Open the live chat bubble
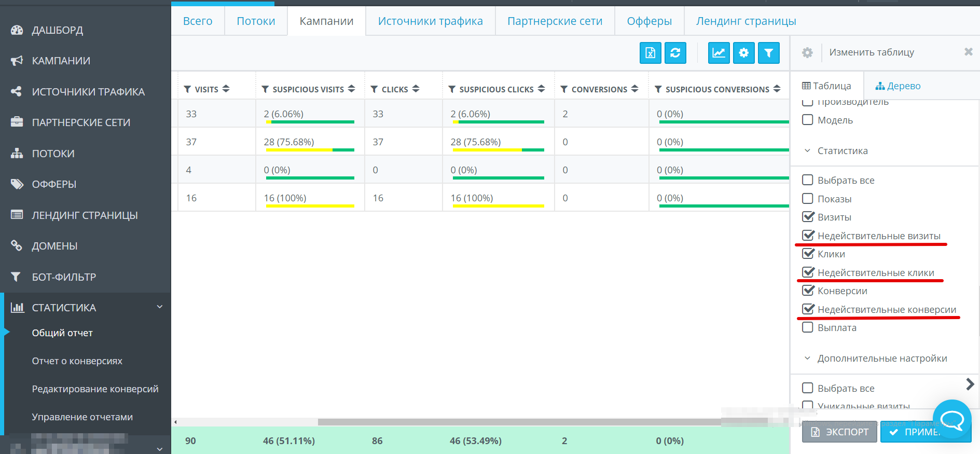 coord(952,419)
